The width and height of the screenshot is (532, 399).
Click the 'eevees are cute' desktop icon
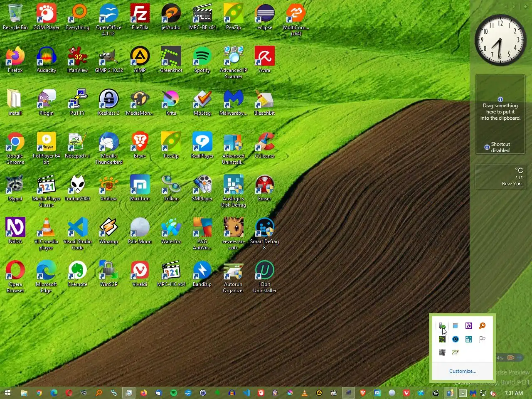coord(234,234)
